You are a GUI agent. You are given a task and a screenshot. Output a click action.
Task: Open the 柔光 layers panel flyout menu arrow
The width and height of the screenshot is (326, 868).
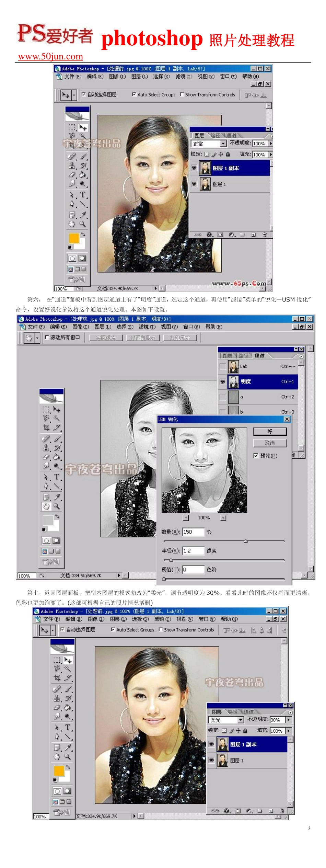[x=290, y=712]
